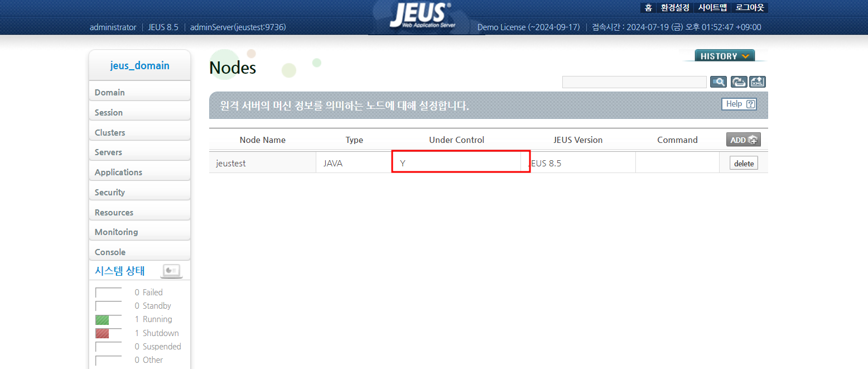Click the '0 Standby' status entry
The height and width of the screenshot is (369, 868).
point(153,306)
